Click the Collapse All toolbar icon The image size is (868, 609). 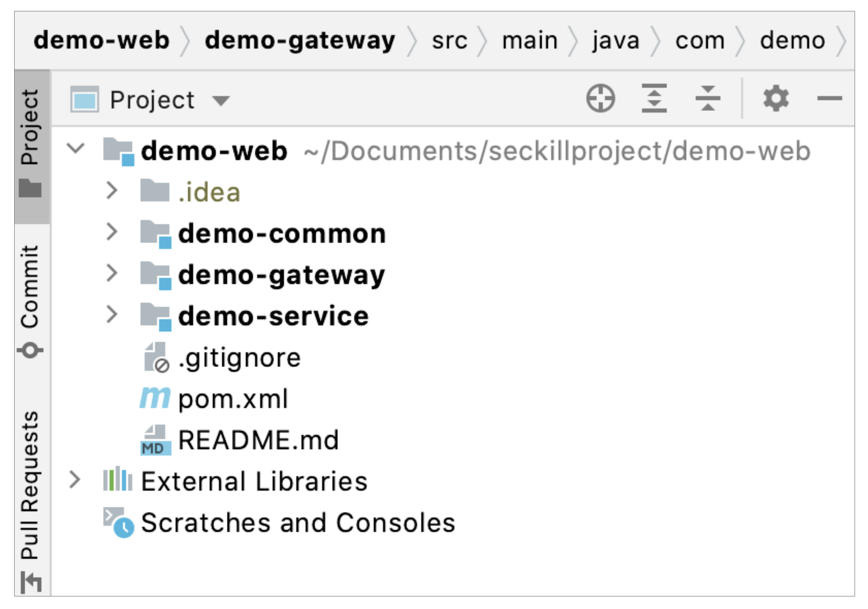(x=707, y=99)
